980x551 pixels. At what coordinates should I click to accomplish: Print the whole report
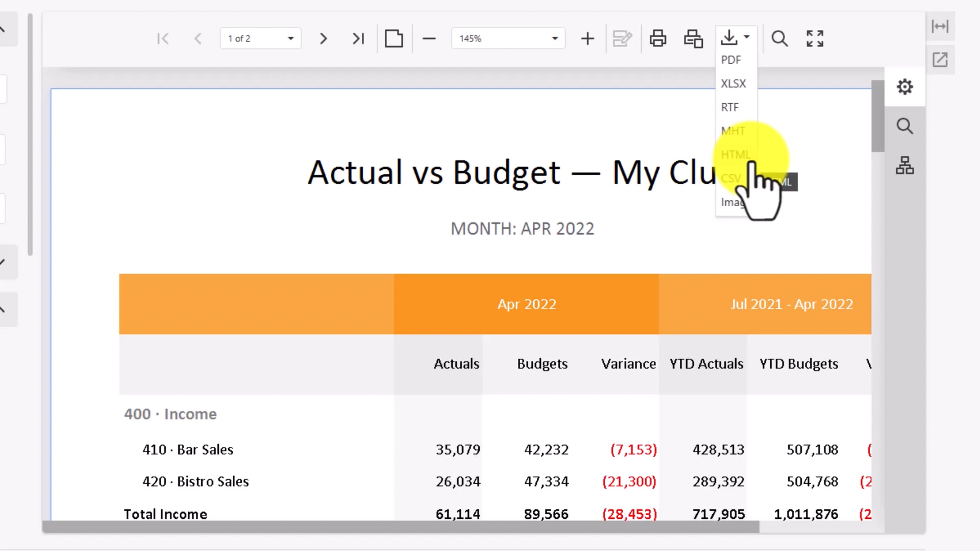tap(658, 39)
